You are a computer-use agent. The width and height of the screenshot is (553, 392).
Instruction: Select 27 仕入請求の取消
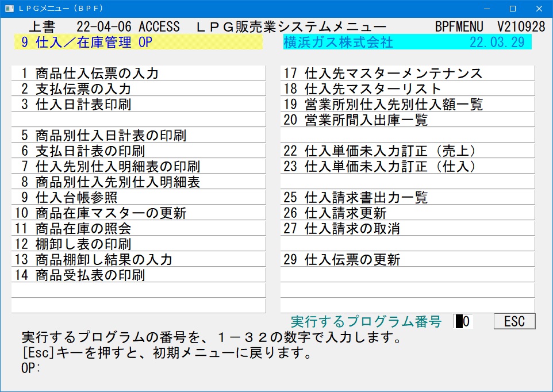coord(408,228)
